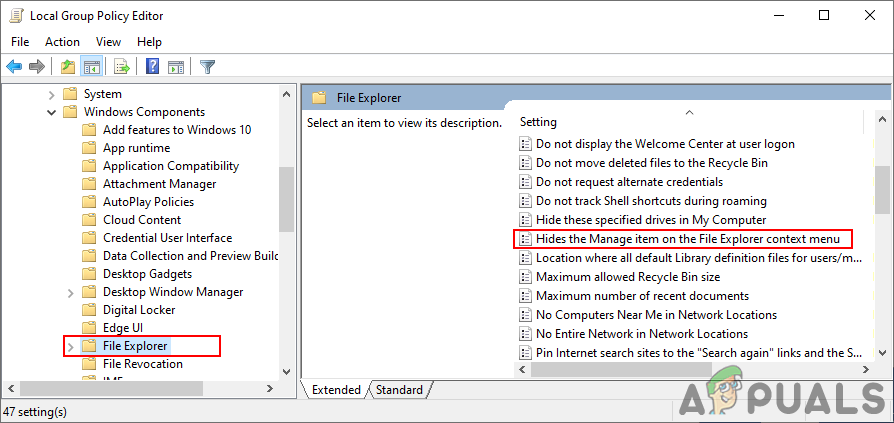The height and width of the screenshot is (423, 894).
Task: Select Add features to Windows 10 folder
Action: pyautogui.click(x=177, y=130)
